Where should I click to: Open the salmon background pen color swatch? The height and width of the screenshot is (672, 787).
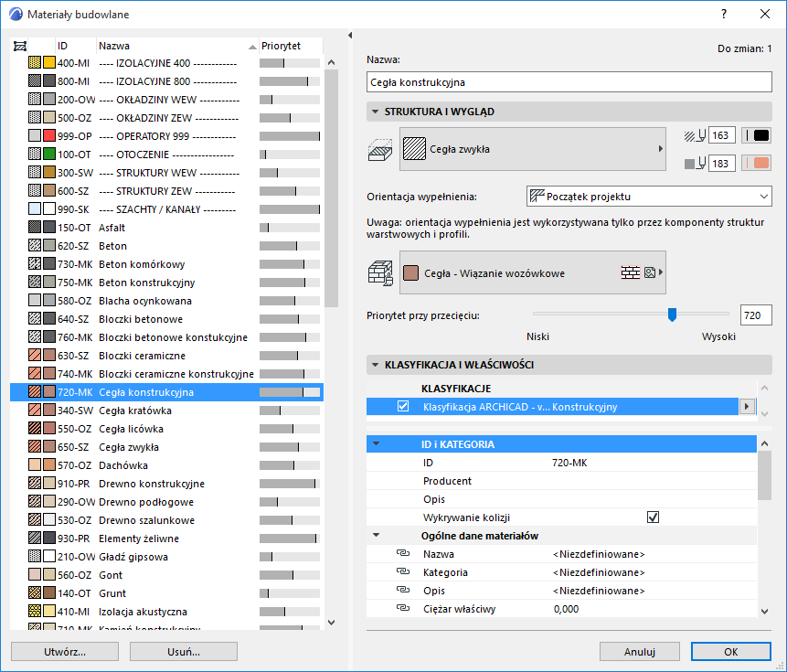pos(757,163)
